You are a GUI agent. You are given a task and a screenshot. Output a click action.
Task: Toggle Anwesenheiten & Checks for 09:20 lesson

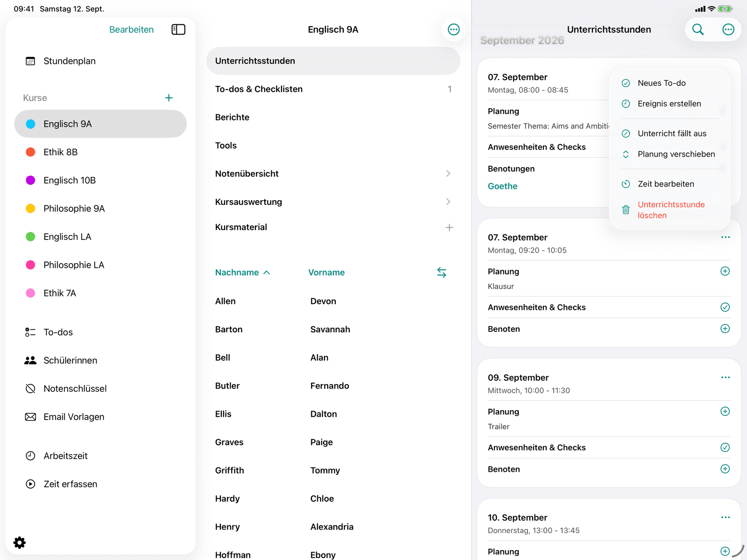click(725, 307)
